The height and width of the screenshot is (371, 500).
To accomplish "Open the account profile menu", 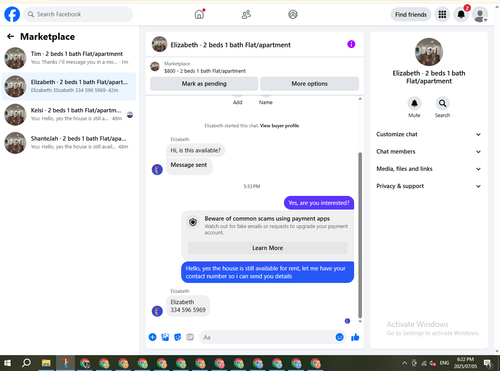I will coord(480,14).
